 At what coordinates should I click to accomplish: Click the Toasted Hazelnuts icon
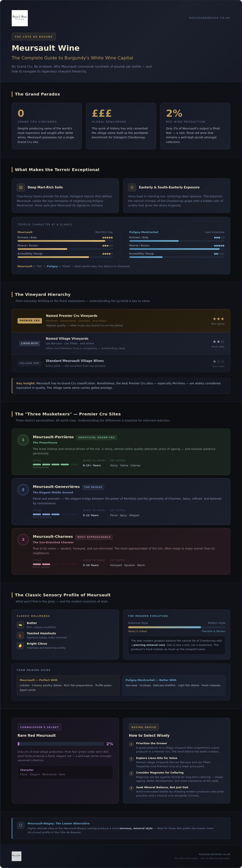20,635
